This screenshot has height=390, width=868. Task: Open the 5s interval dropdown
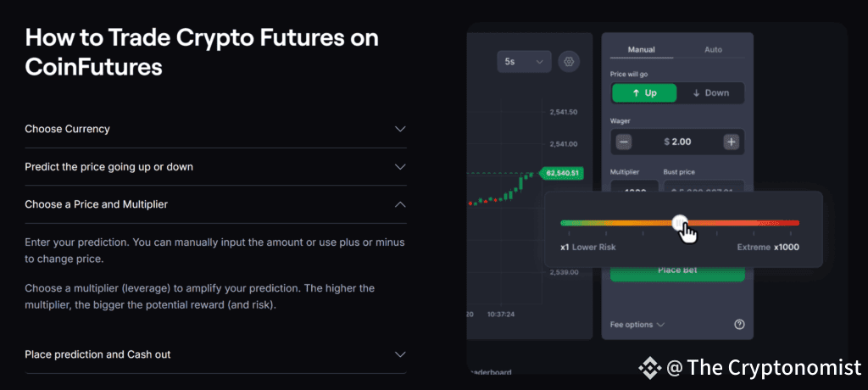524,62
